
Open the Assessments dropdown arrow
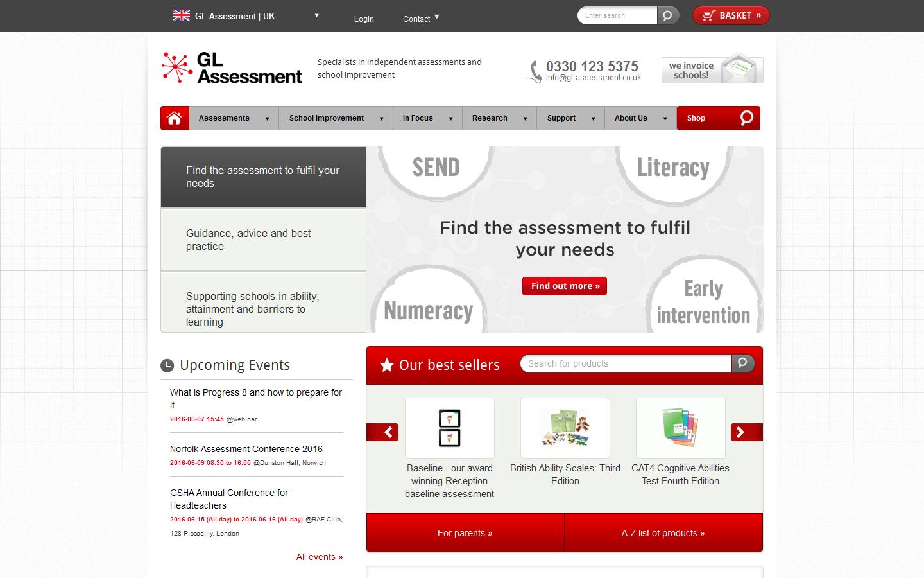[x=267, y=118]
